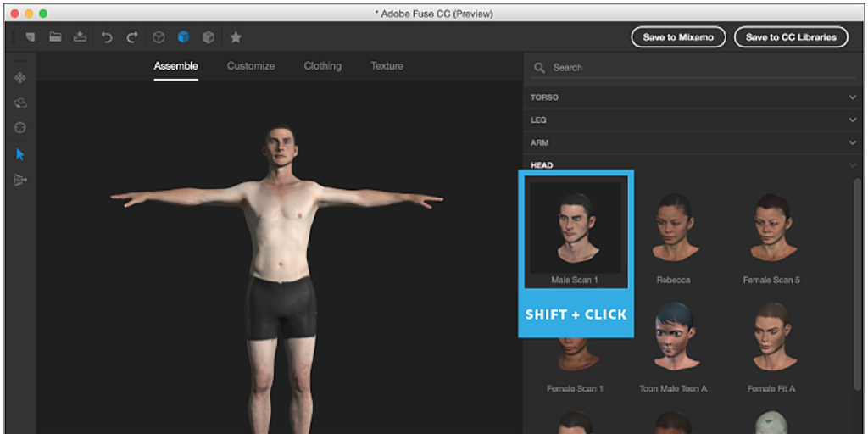
Task: Open a file with the folder icon
Action: pos(55,37)
